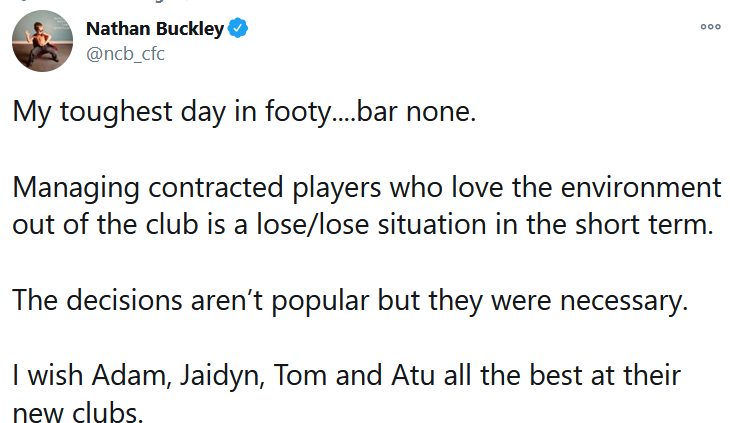Open the @ncb_cfc handle link
Viewport: 730px width, 423px height.
tap(125, 54)
